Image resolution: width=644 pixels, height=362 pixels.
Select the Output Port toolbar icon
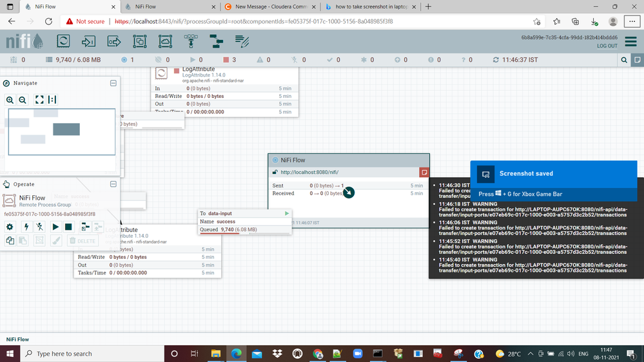[113, 41]
